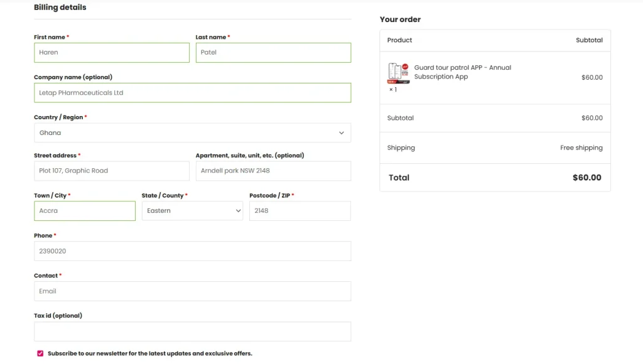Select the Last name field containing Patel
Viewport: 643px width, 364px height.
tap(273, 53)
